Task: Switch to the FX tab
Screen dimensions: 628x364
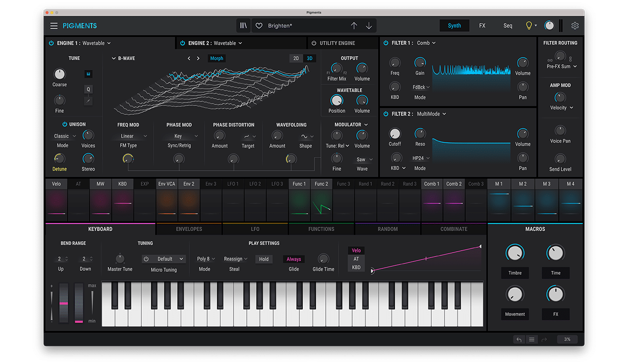Action: point(482,26)
